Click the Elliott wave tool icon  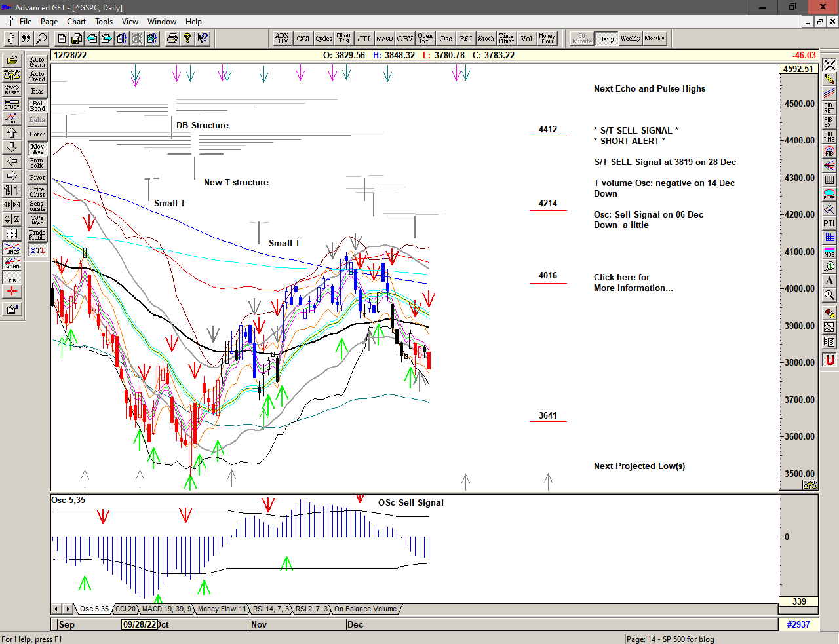(12, 118)
